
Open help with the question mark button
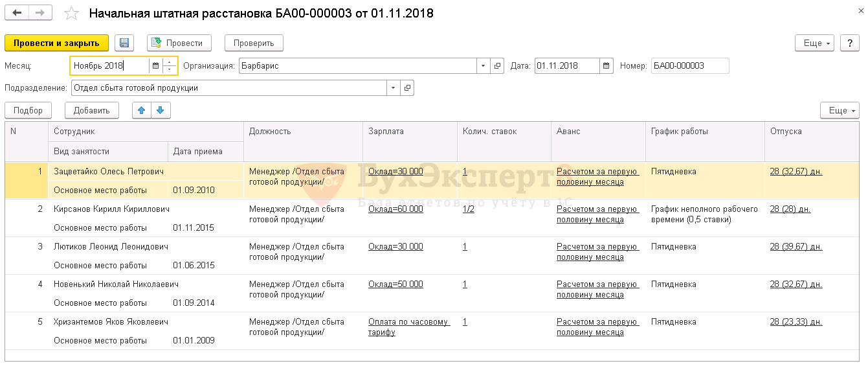[x=849, y=43]
